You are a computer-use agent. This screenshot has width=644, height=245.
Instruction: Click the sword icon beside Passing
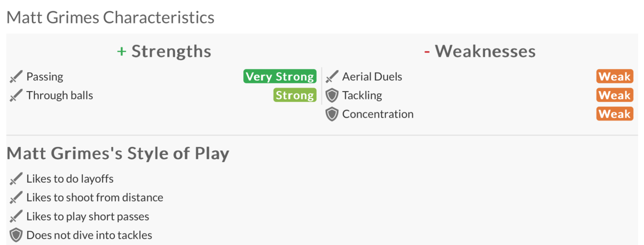pos(16,77)
